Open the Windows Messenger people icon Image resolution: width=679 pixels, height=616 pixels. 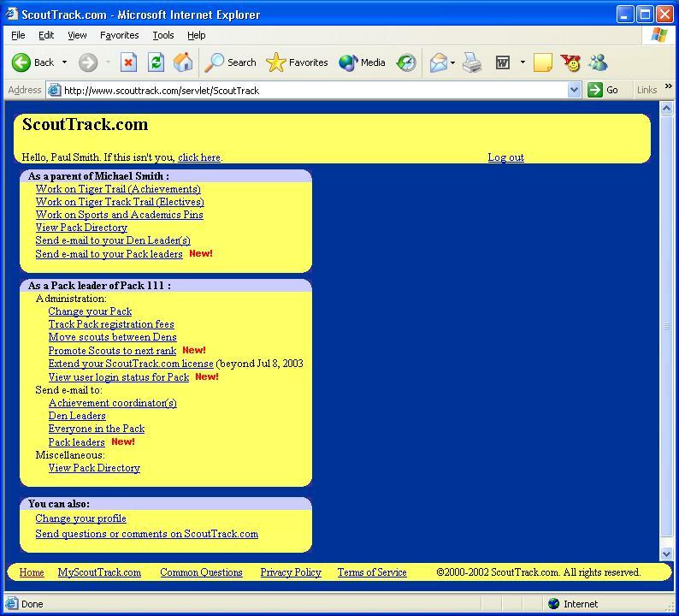pyautogui.click(x=598, y=62)
